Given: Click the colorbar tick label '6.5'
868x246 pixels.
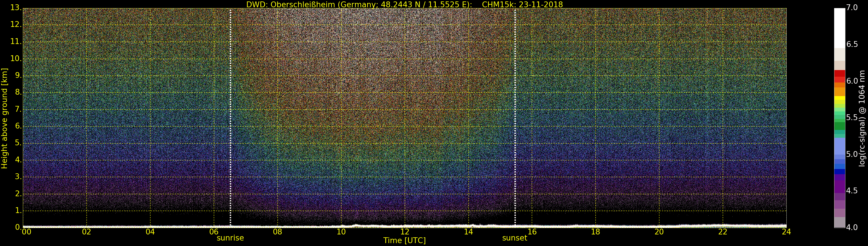Looking at the screenshot, I should [x=852, y=44].
